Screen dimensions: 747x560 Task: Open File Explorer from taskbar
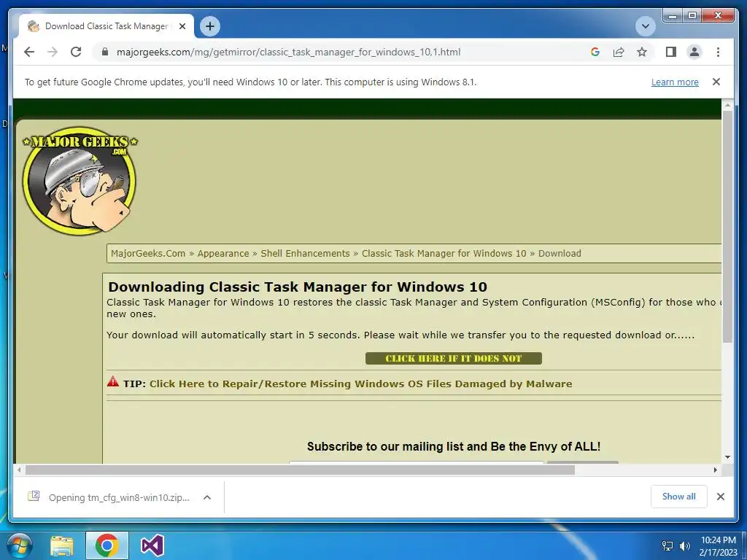[62, 545]
